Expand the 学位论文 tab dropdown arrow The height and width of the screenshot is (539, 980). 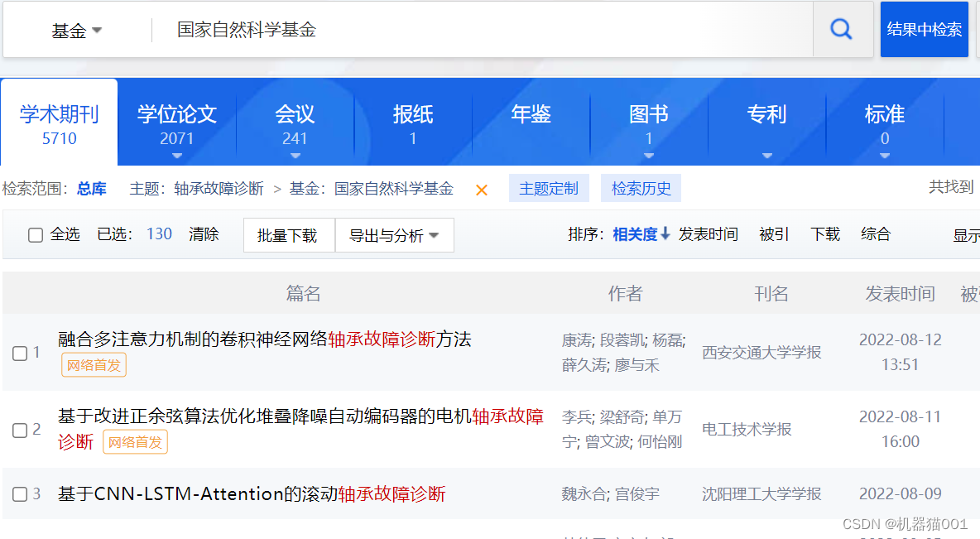click(x=177, y=156)
